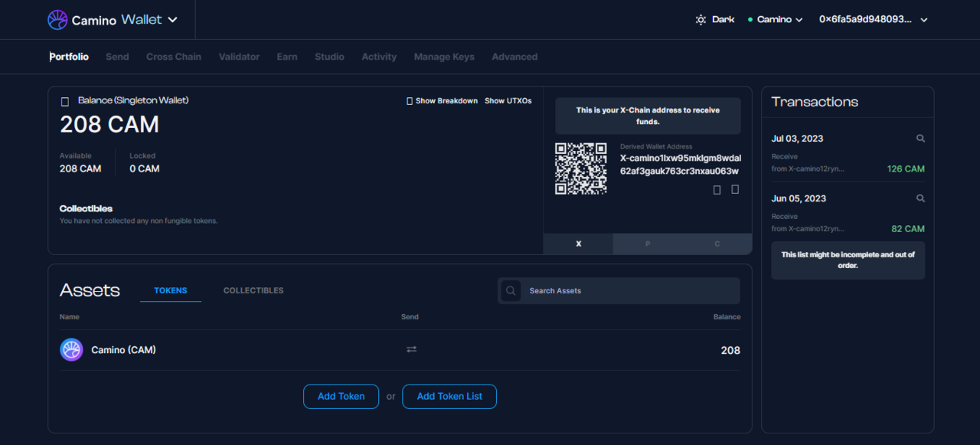Toggle the Dark theme sun icon
This screenshot has width=980, height=445.
(701, 20)
